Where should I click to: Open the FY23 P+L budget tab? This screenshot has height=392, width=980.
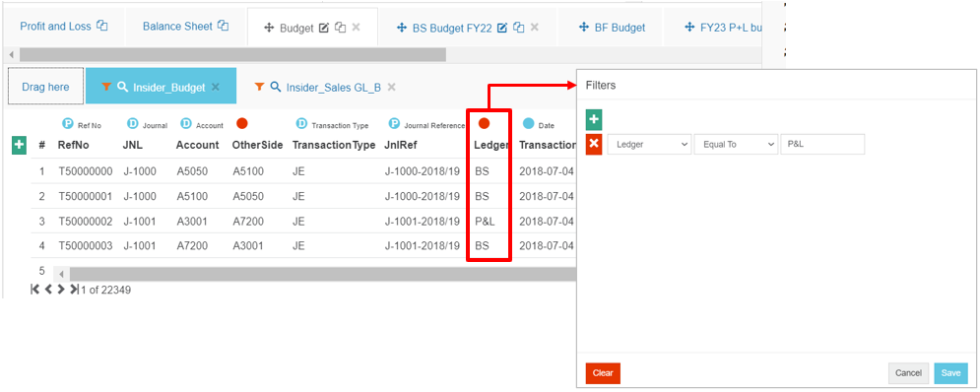[730, 28]
